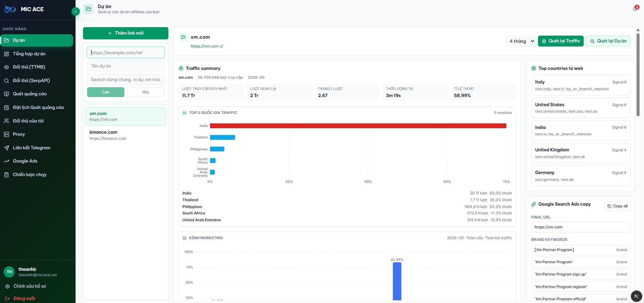This screenshot has height=303, width=644.
Task: Click the United Kingdom Signal 4 card
Action: point(581,153)
